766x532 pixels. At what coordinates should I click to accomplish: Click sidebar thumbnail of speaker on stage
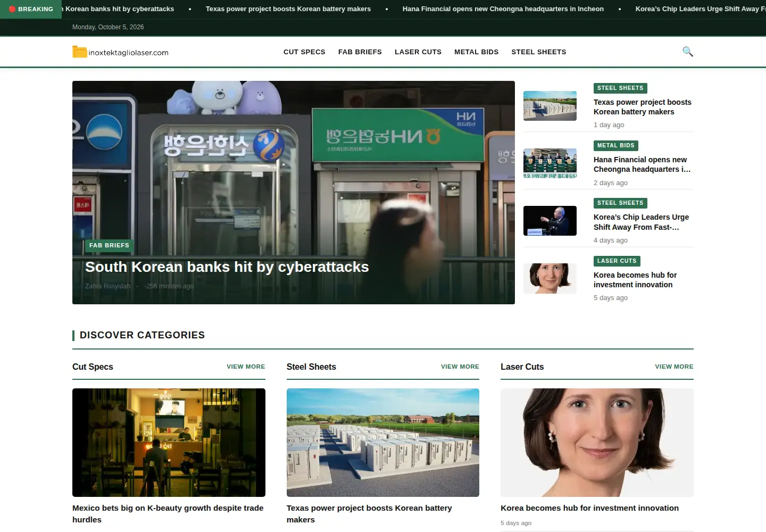[x=550, y=221]
